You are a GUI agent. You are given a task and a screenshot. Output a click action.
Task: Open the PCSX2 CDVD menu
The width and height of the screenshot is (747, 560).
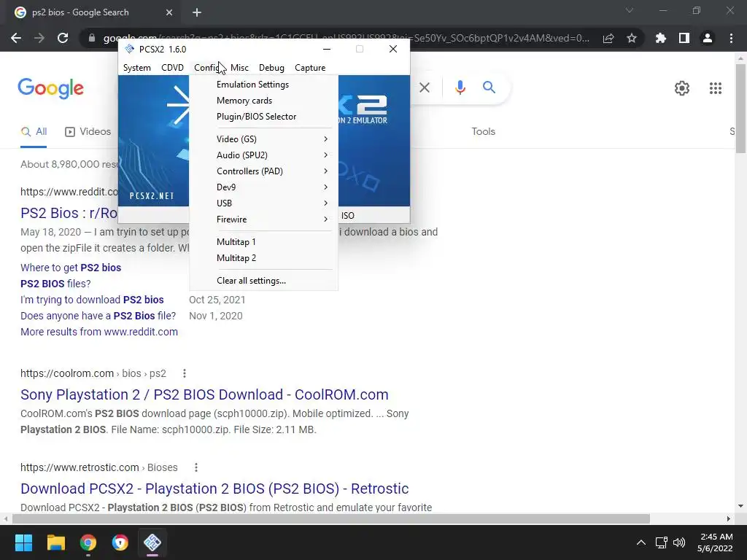[x=172, y=68]
